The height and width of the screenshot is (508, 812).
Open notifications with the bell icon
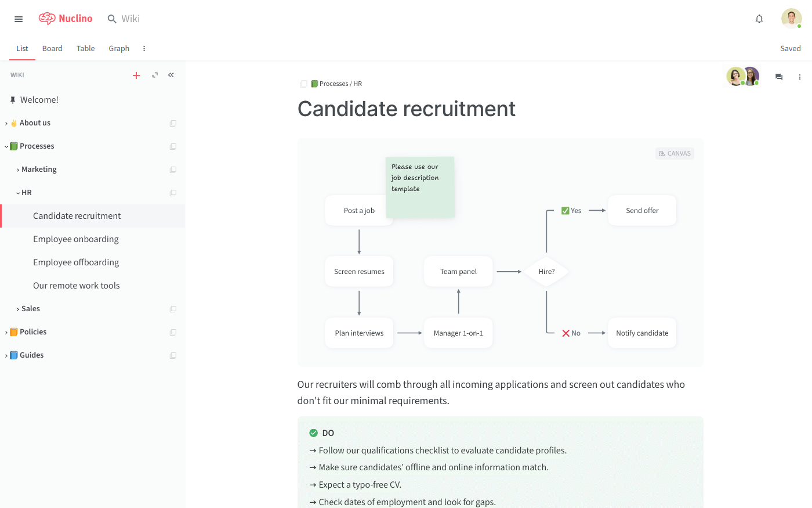(x=759, y=19)
